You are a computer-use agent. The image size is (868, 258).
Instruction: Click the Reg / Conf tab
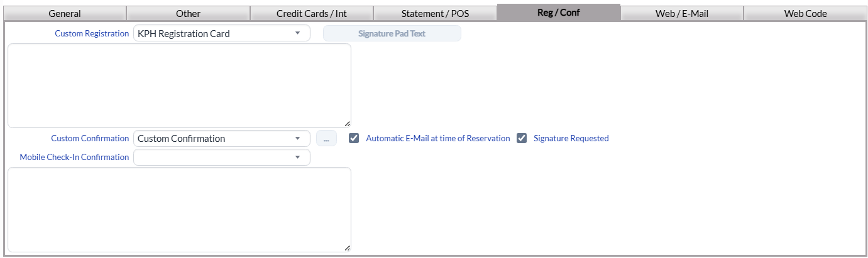click(x=558, y=13)
